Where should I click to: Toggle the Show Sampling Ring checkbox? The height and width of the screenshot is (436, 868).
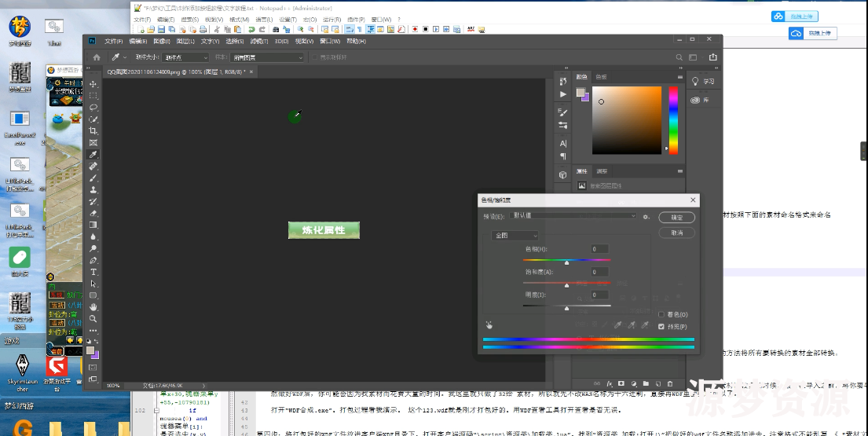click(314, 57)
